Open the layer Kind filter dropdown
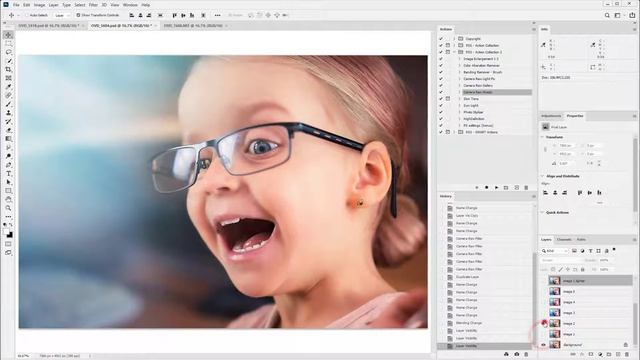Viewport: 640px width, 360px height. click(x=555, y=251)
